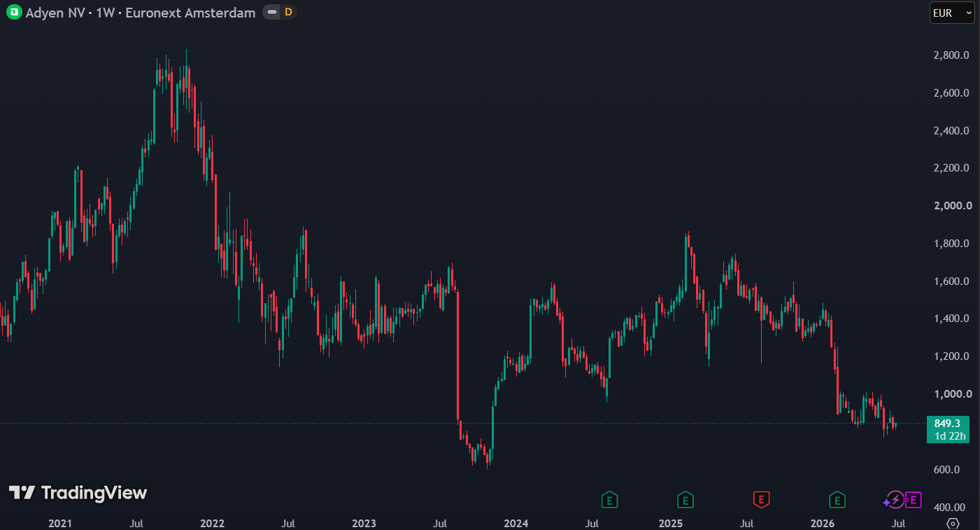Click the Jul label between 2021 and 2022
Viewport: 980px width, 530px height.
136,523
